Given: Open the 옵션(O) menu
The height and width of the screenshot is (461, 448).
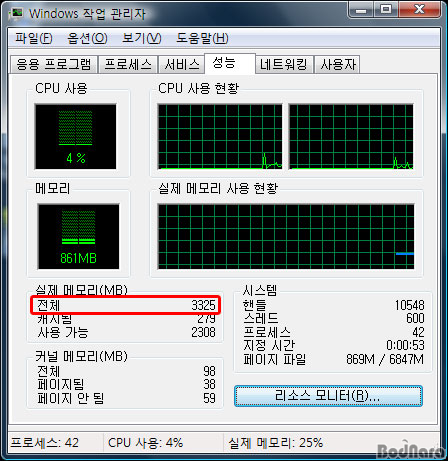Looking at the screenshot, I should pos(87,38).
